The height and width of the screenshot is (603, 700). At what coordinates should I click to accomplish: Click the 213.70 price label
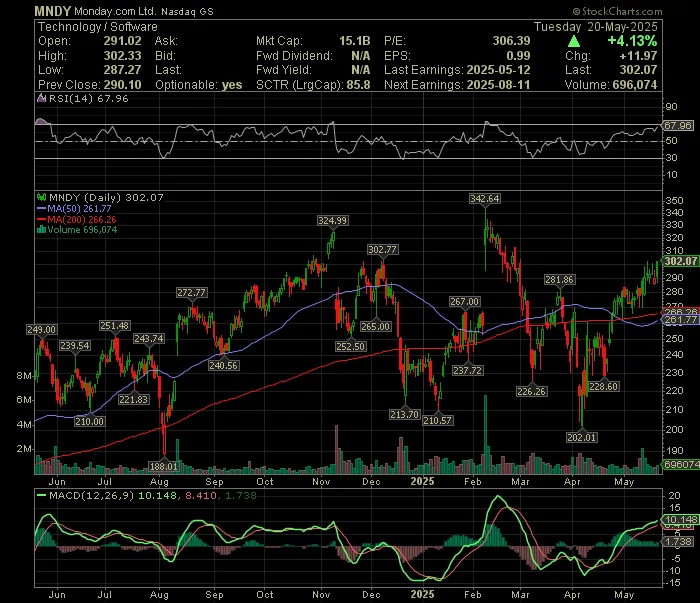click(x=404, y=415)
